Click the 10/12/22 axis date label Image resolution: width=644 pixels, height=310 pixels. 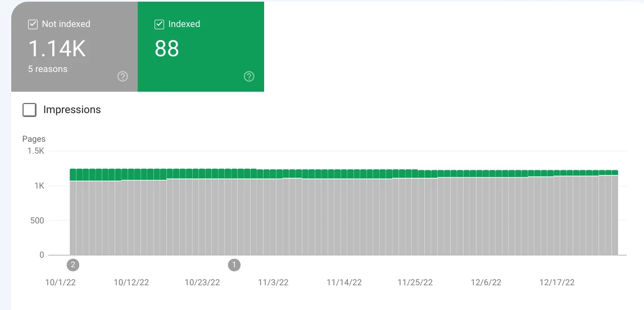point(131,282)
